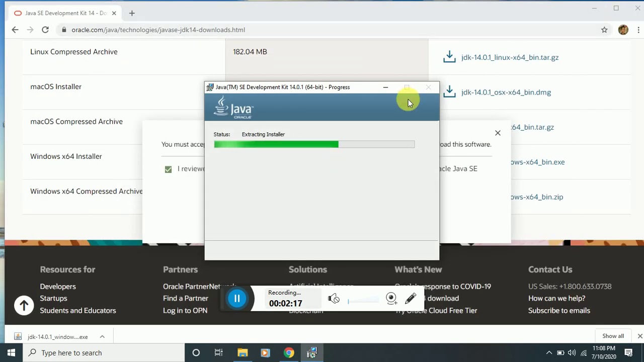Open Subscribe to emails link

pos(559,310)
